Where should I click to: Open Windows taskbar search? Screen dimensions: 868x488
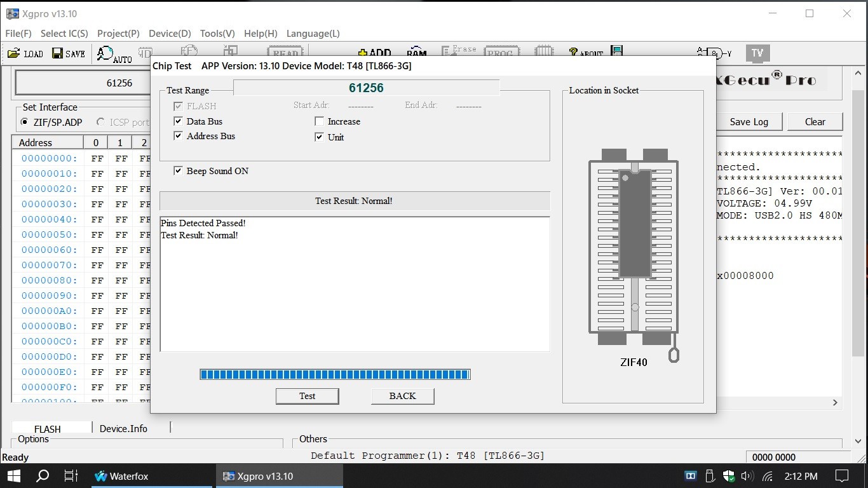43,476
